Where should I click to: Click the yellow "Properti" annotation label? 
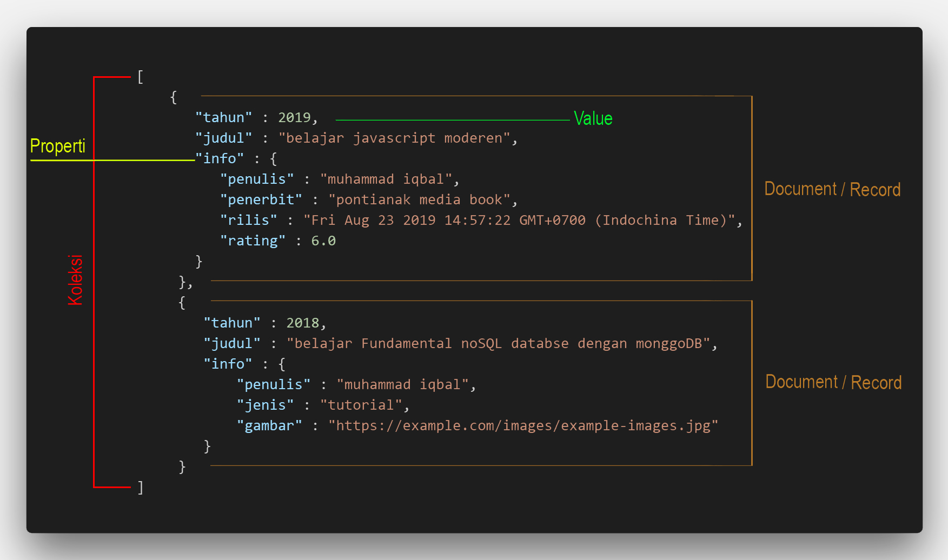(58, 146)
